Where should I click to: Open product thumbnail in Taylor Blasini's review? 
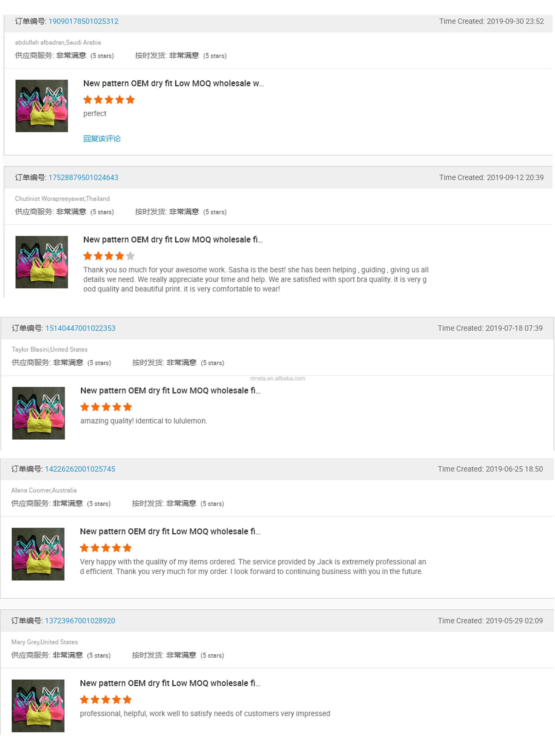[39, 413]
